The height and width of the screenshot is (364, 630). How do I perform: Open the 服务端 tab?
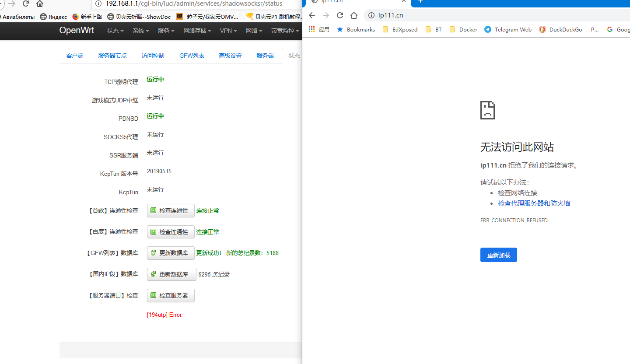coord(265,56)
